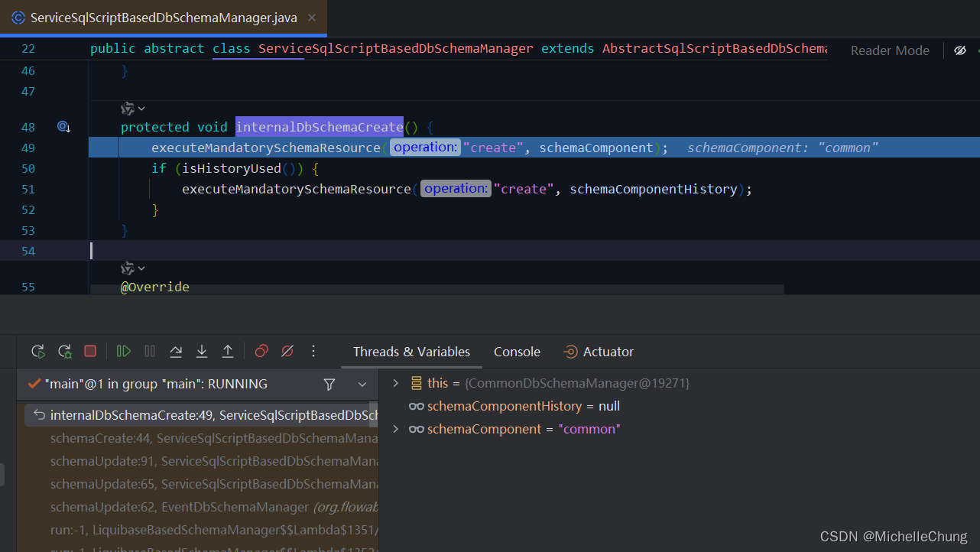980x552 pixels.
Task: Expand the schemaComponent variable node
Action: click(x=395, y=429)
